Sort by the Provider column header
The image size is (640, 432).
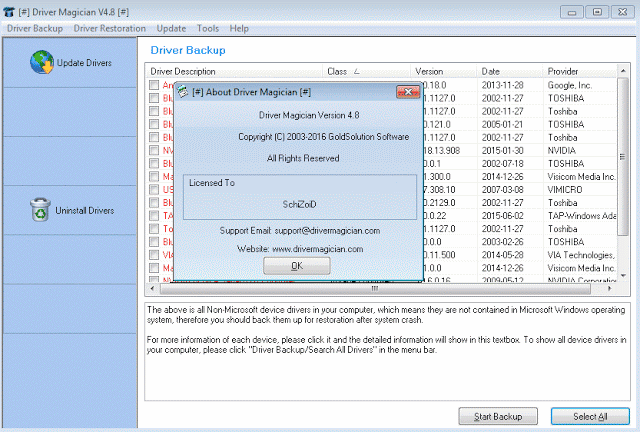coord(580,71)
